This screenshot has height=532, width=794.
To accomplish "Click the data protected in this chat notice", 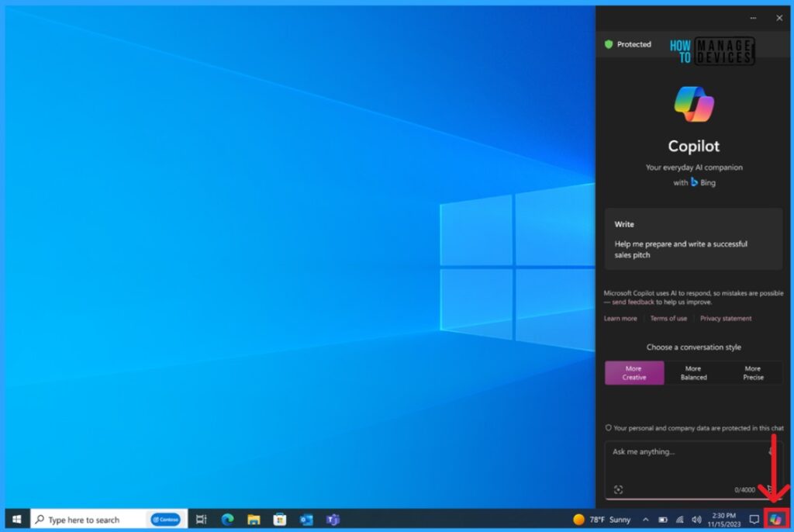I will pos(694,428).
